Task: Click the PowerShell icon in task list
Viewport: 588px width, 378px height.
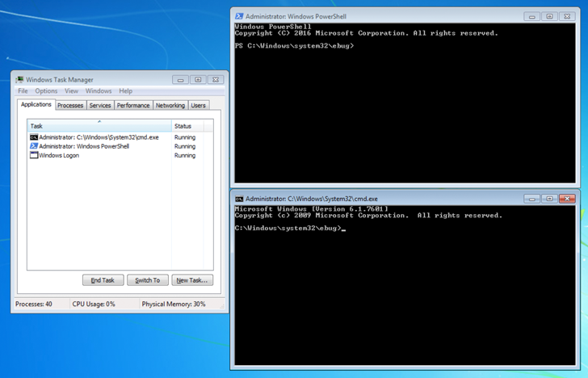Action: [34, 146]
